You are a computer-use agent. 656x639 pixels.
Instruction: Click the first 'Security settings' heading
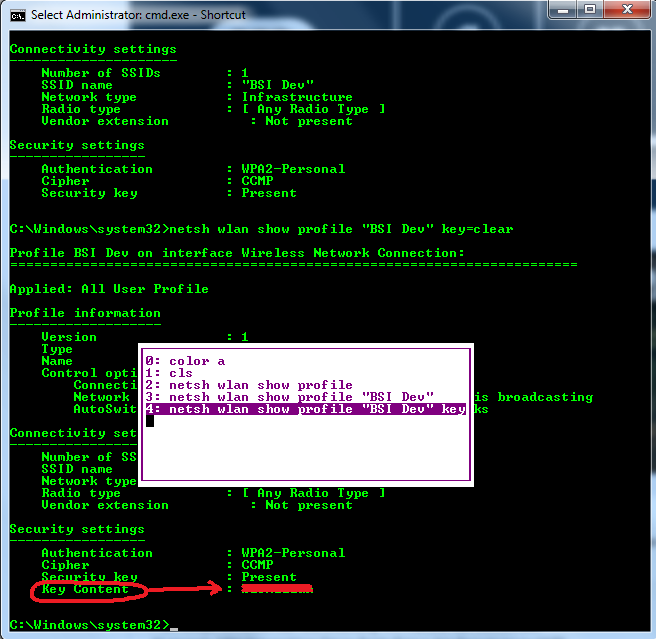coord(77,145)
